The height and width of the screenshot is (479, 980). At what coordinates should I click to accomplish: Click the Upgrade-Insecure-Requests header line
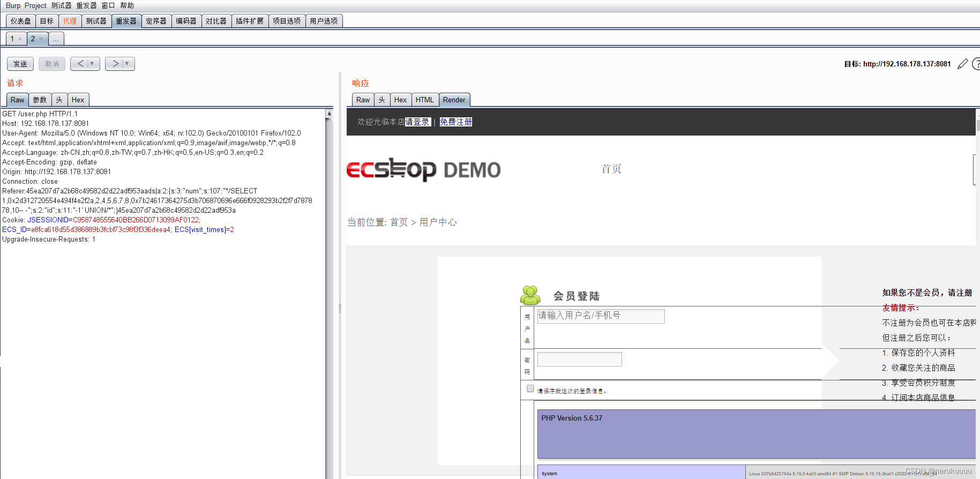[49, 239]
